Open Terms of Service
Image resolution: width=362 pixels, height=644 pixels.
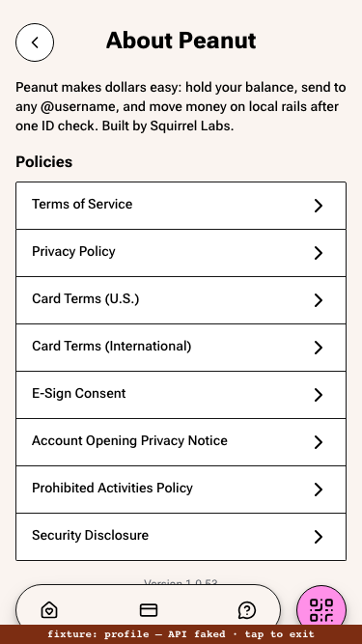(181, 206)
